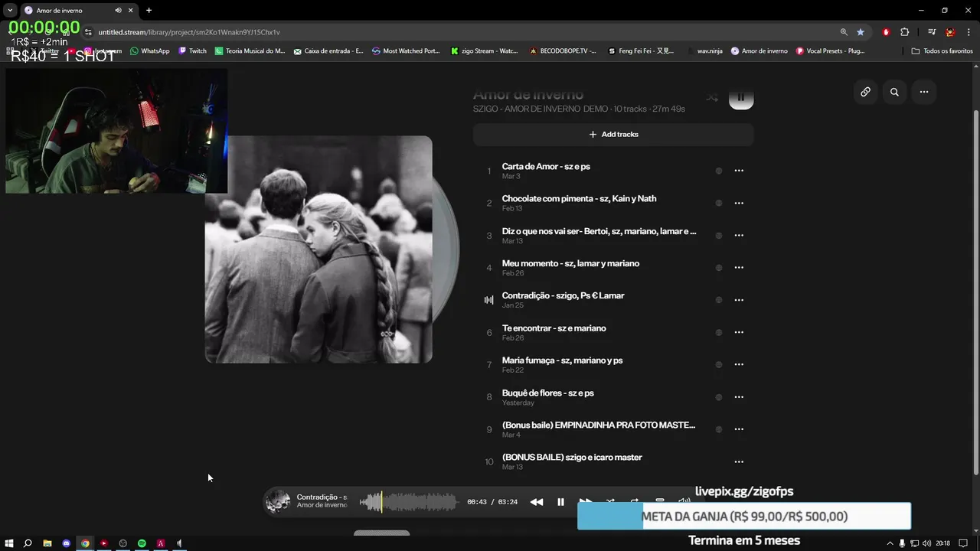Open the search magnifier on the project page

click(x=894, y=92)
